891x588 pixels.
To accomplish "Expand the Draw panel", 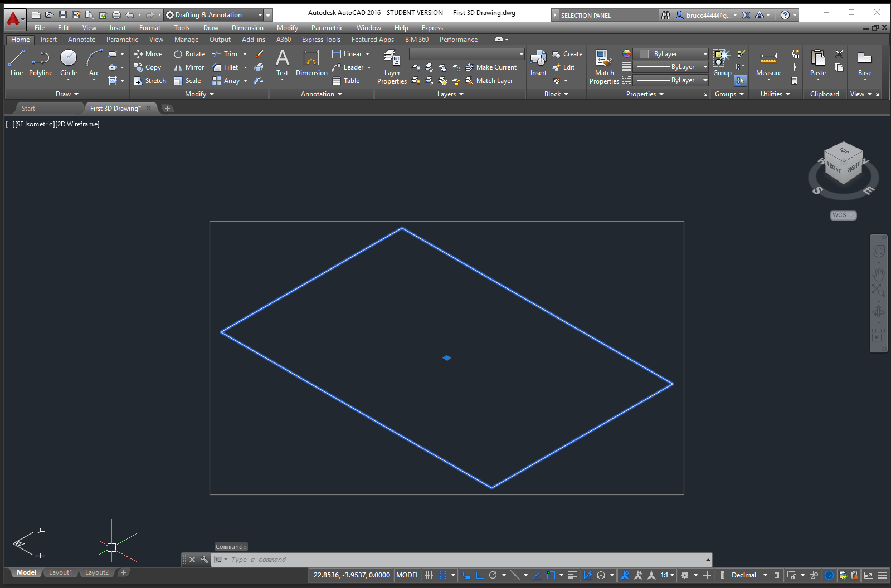I will click(x=67, y=94).
